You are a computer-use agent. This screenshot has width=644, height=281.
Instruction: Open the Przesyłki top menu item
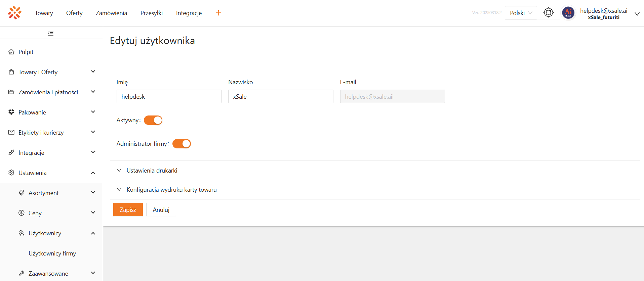tap(151, 13)
